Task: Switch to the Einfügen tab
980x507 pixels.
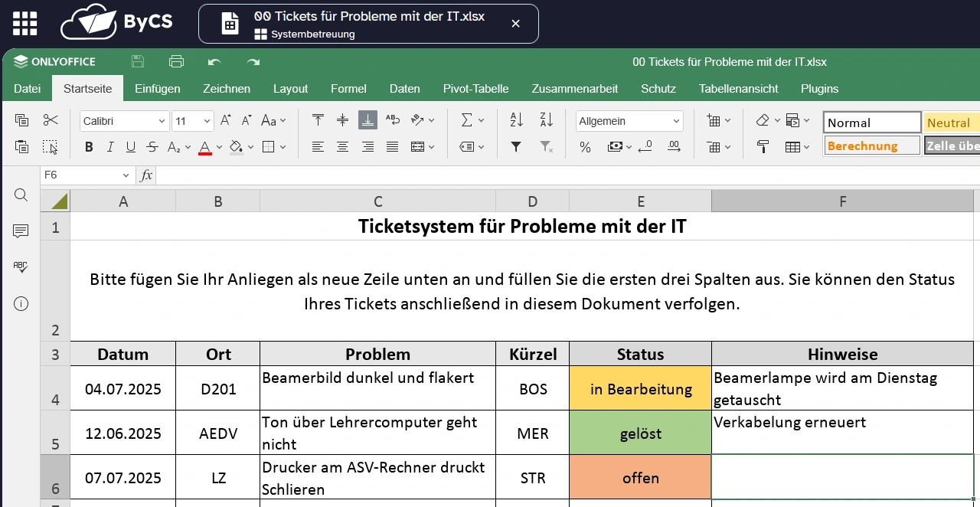Action: click(157, 89)
